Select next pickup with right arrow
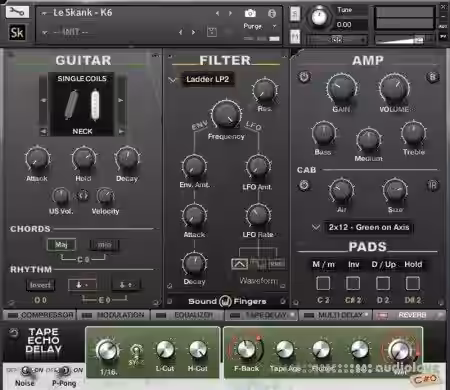This screenshot has width=450, height=390. [121, 100]
